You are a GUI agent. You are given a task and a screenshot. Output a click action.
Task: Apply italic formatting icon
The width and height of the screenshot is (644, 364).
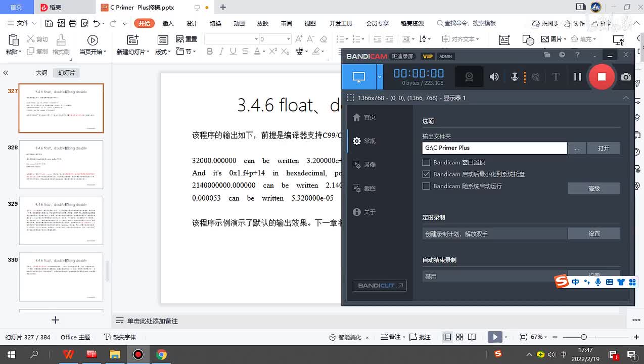[x=221, y=52]
